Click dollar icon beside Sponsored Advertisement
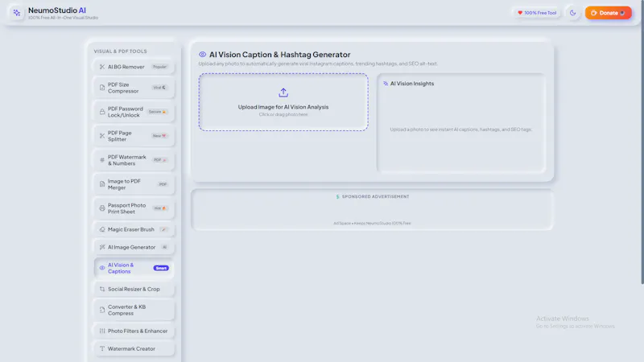 pos(337,196)
